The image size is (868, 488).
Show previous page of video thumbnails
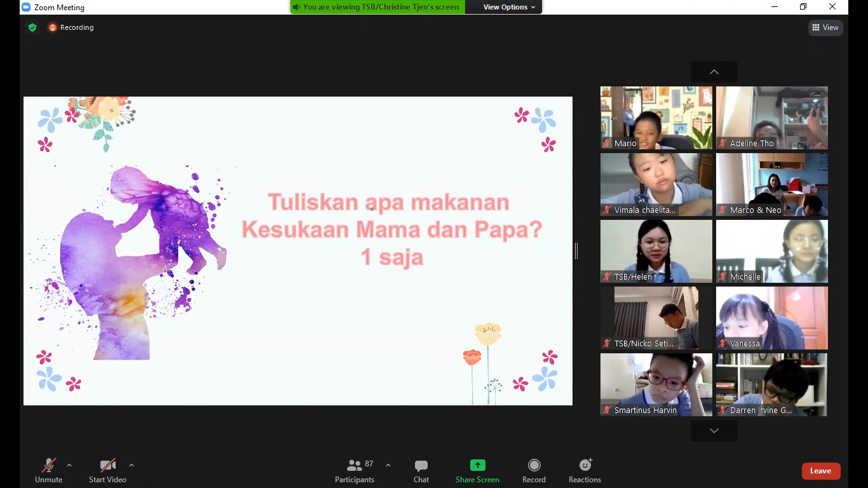click(x=714, y=72)
